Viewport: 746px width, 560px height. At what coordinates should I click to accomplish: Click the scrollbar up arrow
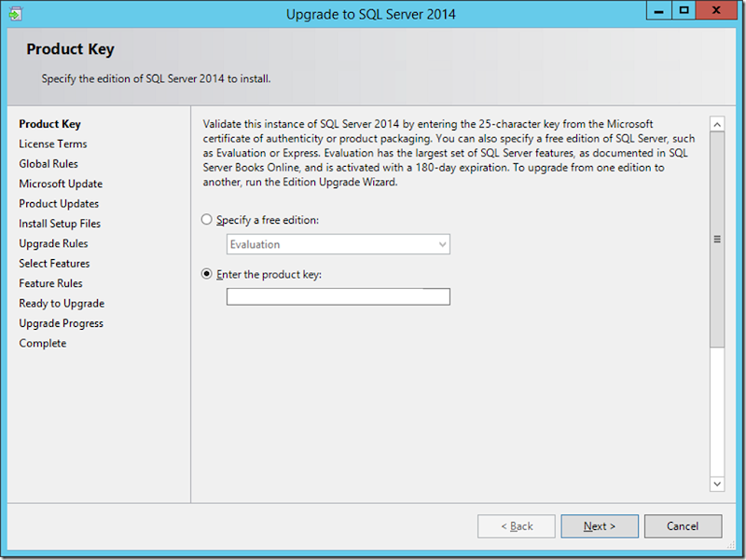point(717,125)
